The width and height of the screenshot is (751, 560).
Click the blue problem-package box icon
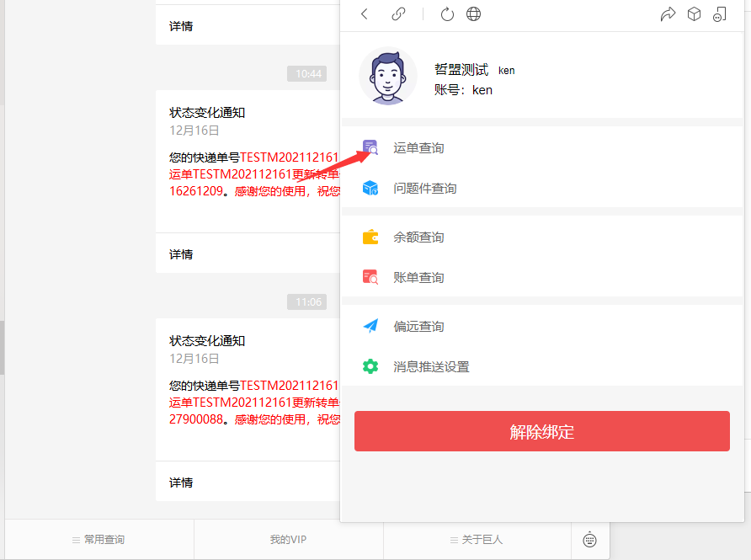[370, 188]
